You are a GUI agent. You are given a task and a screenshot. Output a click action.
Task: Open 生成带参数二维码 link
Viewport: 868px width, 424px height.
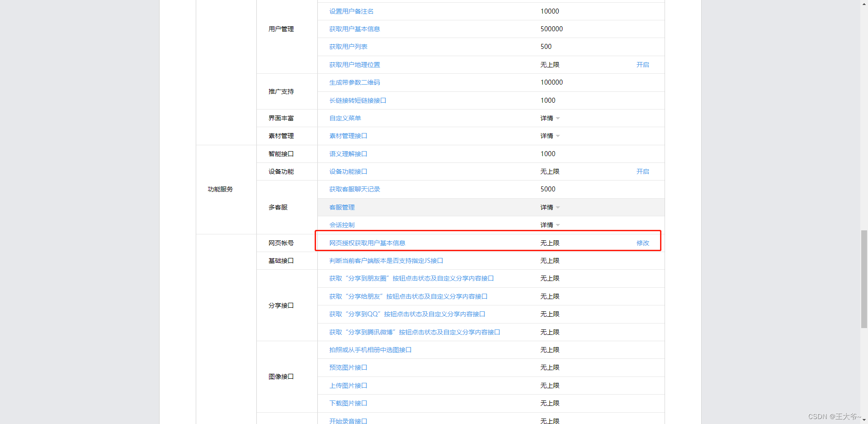click(354, 82)
